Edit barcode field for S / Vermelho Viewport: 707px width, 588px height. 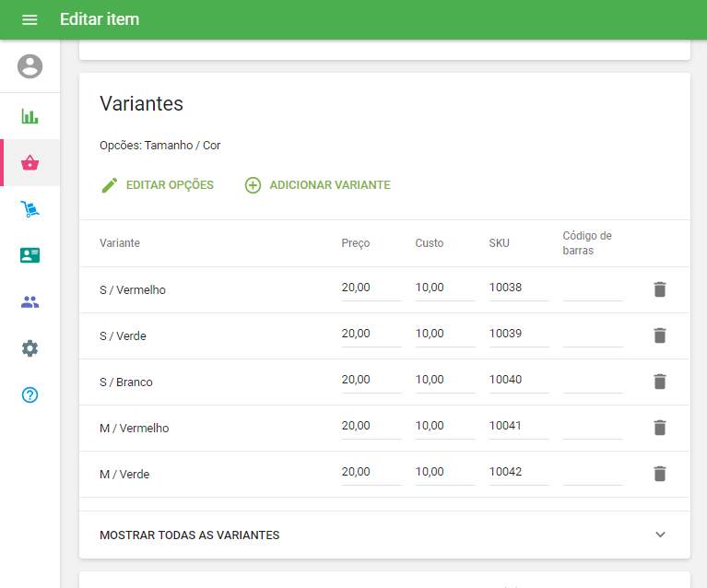[593, 288]
